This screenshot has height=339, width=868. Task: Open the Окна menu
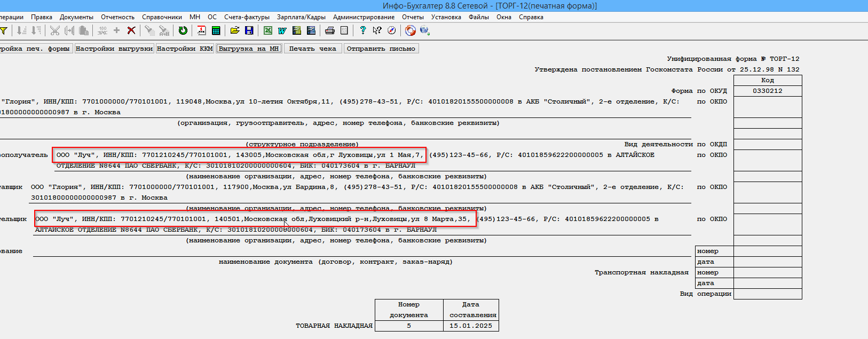click(504, 17)
